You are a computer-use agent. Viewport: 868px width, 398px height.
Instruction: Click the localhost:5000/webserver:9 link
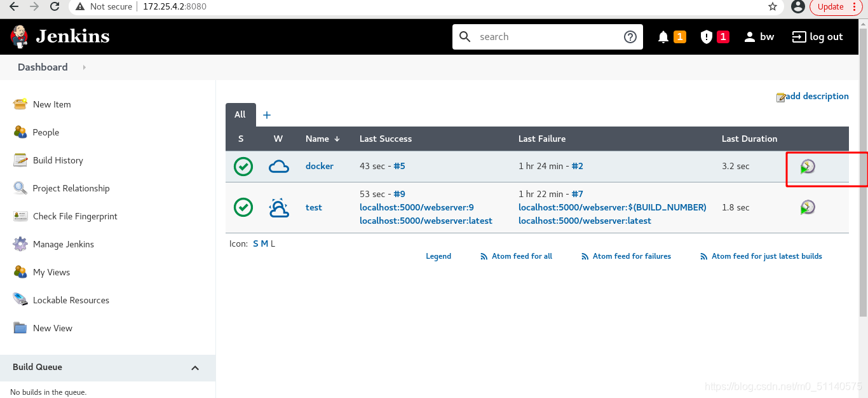[417, 207]
